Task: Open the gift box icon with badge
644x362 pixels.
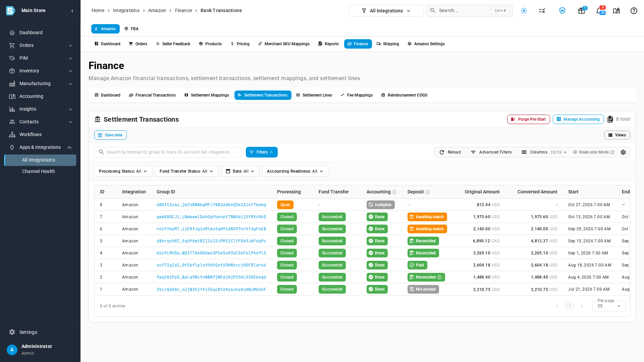Action: tap(582, 11)
